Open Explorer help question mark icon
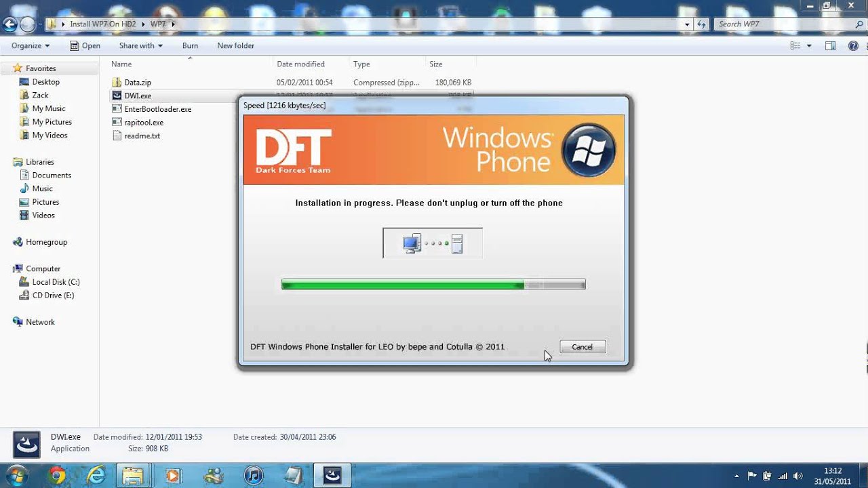 [853, 45]
